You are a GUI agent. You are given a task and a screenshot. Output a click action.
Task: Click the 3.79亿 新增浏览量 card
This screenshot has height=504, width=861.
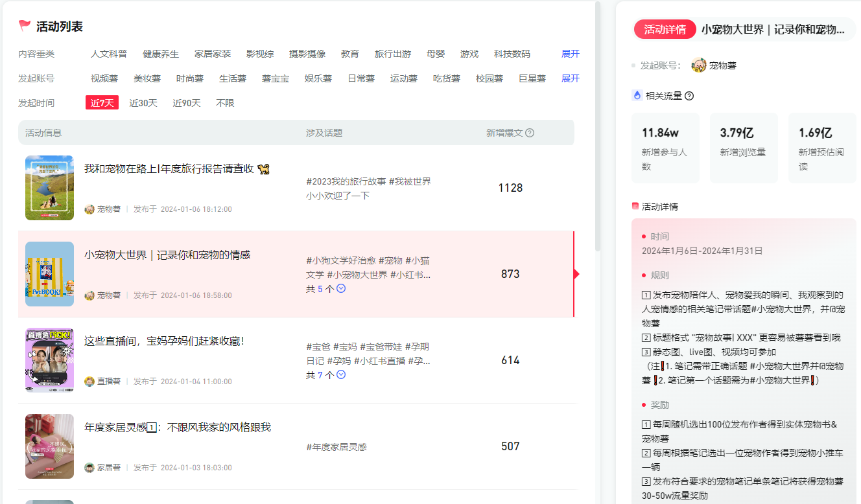click(744, 148)
